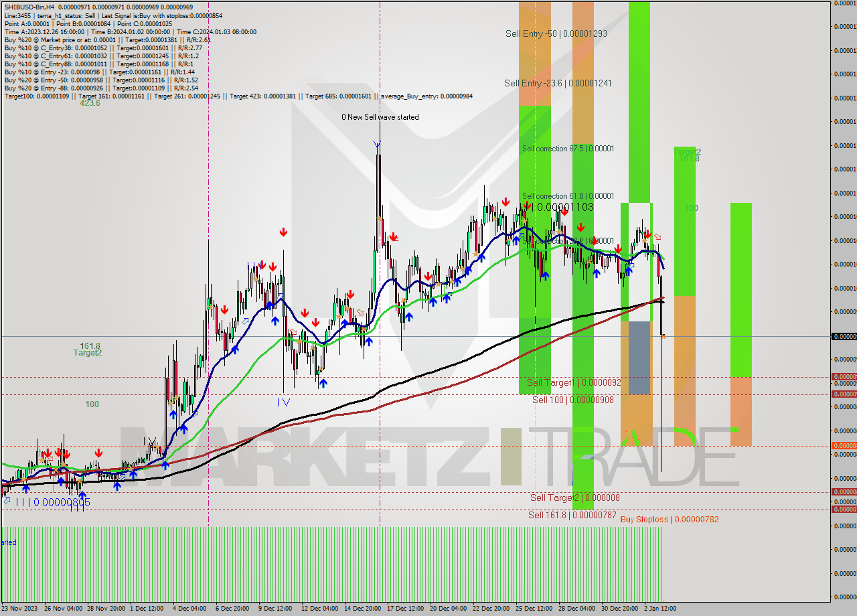Select the '28 Dec 04:00' time axis label
Image resolution: width=857 pixels, height=616 pixels.
tap(578, 609)
